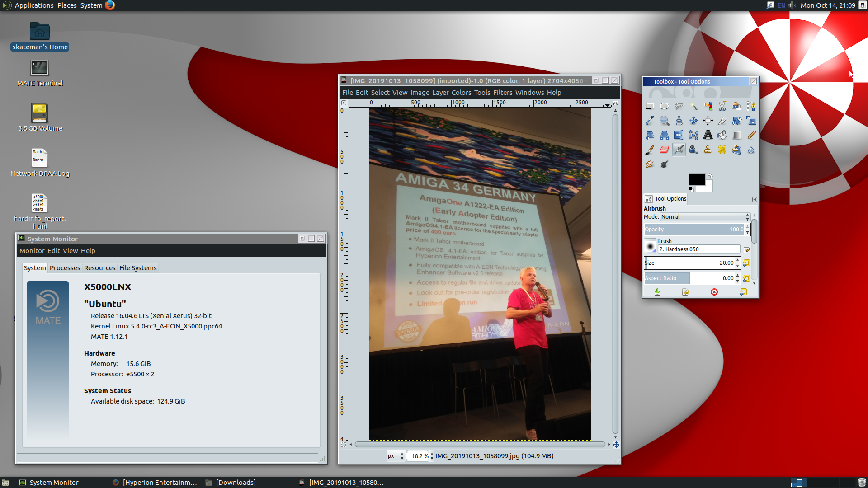This screenshot has width=868, height=488.
Task: Open the Mode Normal dropdown
Action: [705, 217]
